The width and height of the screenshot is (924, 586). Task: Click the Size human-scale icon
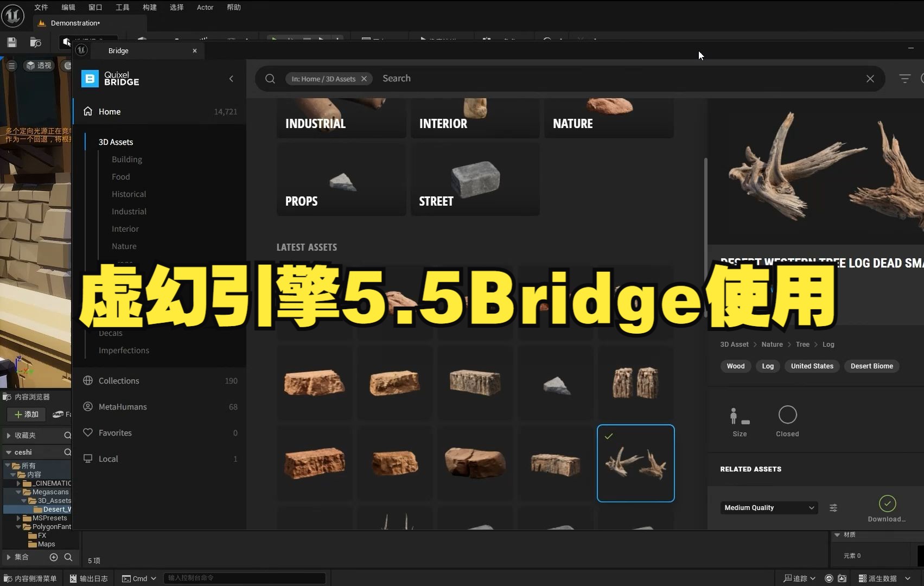740,416
